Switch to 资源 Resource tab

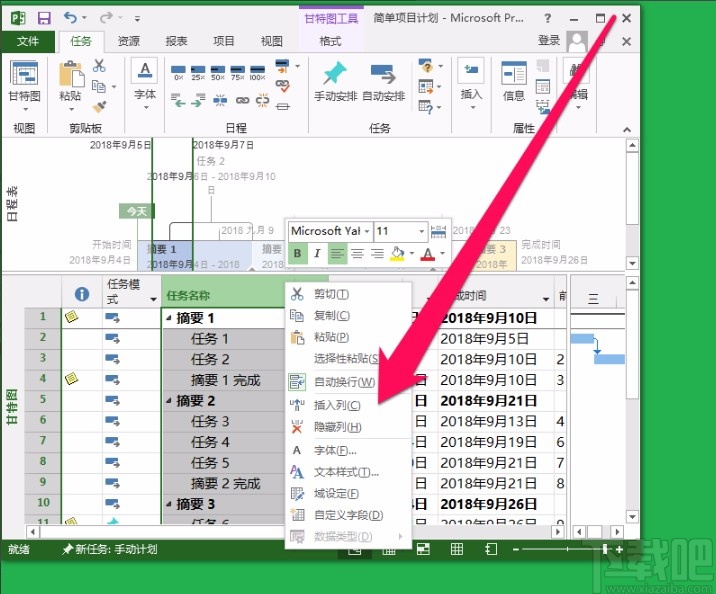tap(129, 41)
